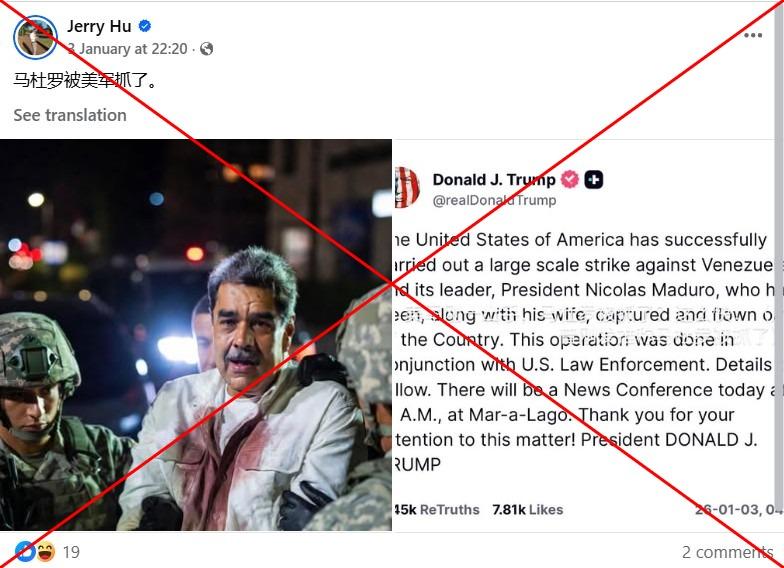
Task: Click See translation under the post
Action: [x=70, y=115]
